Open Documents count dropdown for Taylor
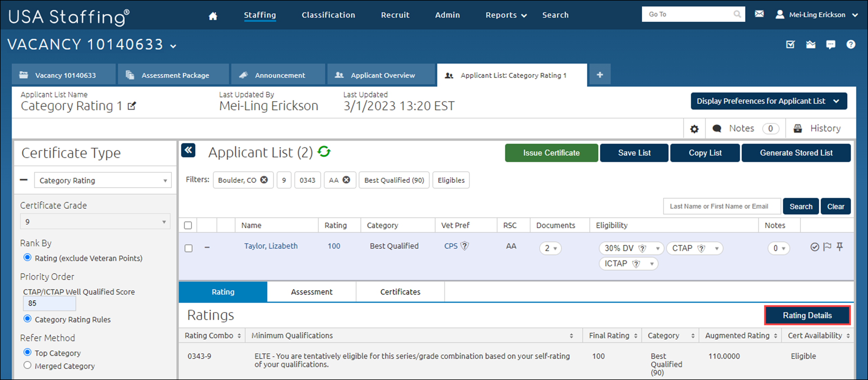Image resolution: width=868 pixels, height=380 pixels. (x=550, y=248)
